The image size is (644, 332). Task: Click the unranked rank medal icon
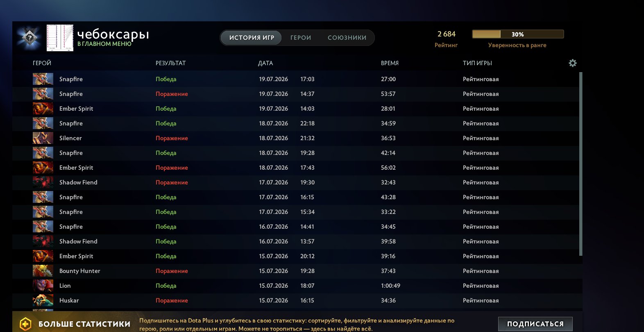pyautogui.click(x=29, y=38)
